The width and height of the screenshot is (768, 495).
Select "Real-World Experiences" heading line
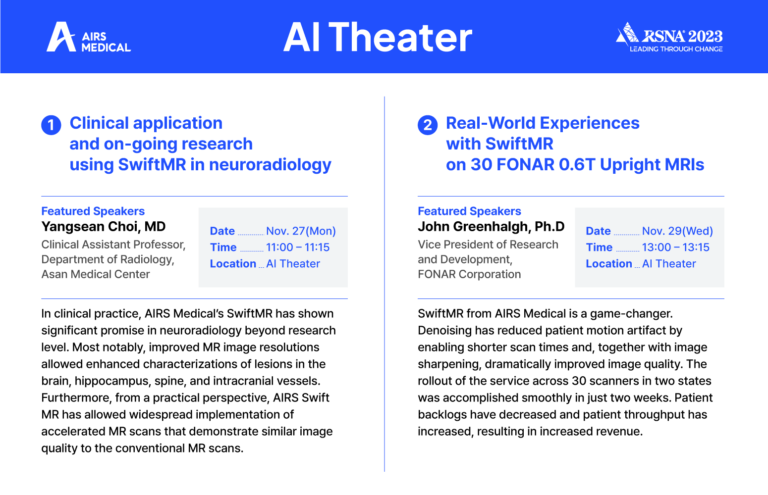click(543, 123)
